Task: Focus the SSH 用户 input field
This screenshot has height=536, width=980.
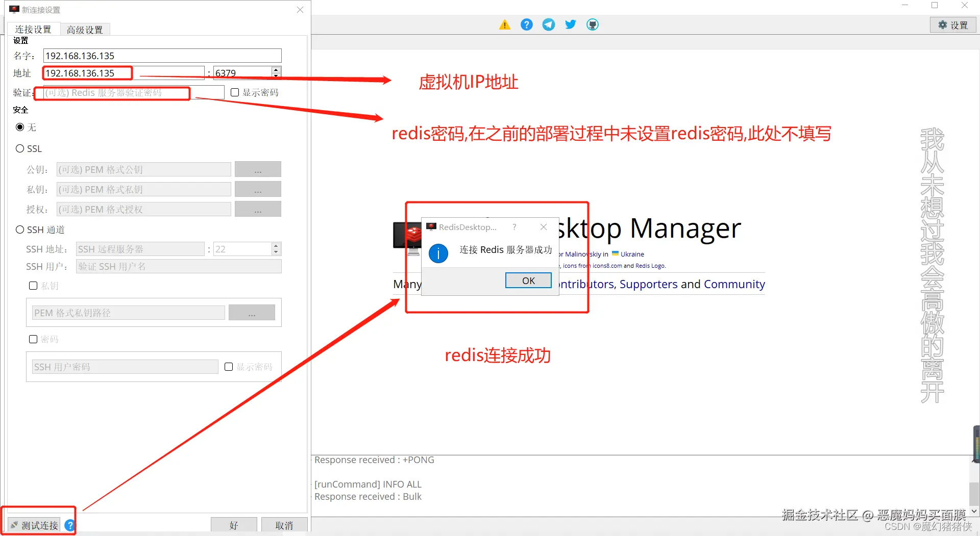Action: [179, 266]
